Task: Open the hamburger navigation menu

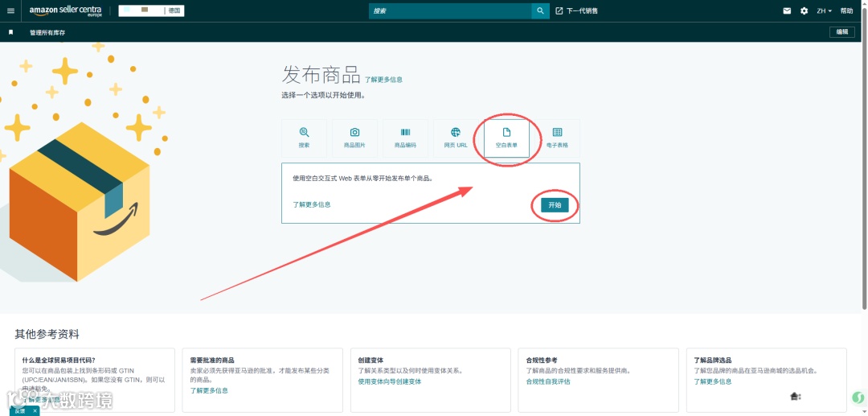Action: [x=10, y=11]
